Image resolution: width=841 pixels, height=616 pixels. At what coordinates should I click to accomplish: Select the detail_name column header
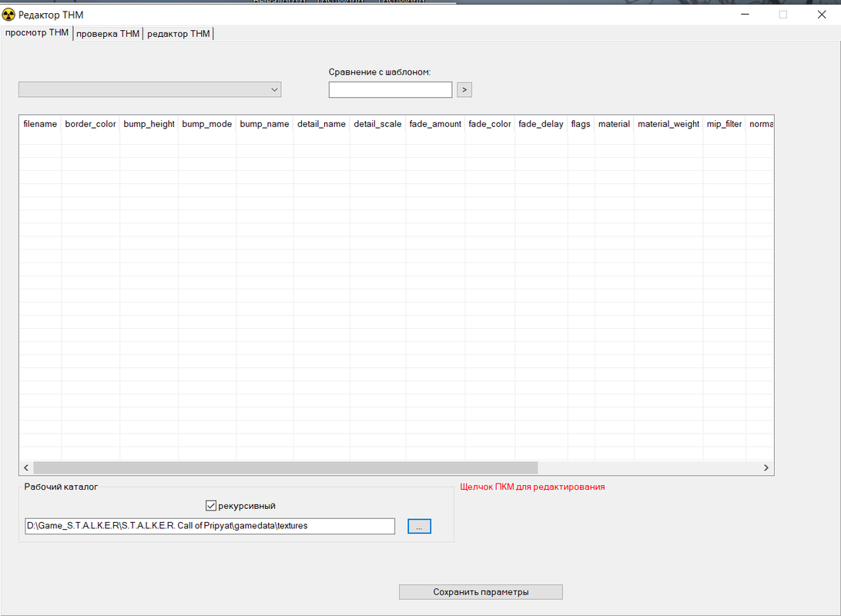point(322,124)
